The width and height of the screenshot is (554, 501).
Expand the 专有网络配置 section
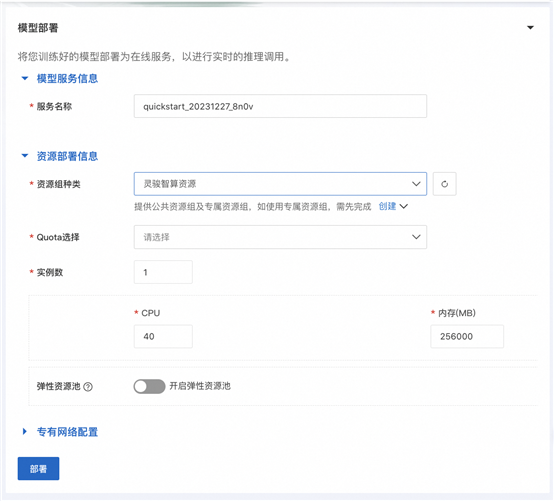(24, 431)
